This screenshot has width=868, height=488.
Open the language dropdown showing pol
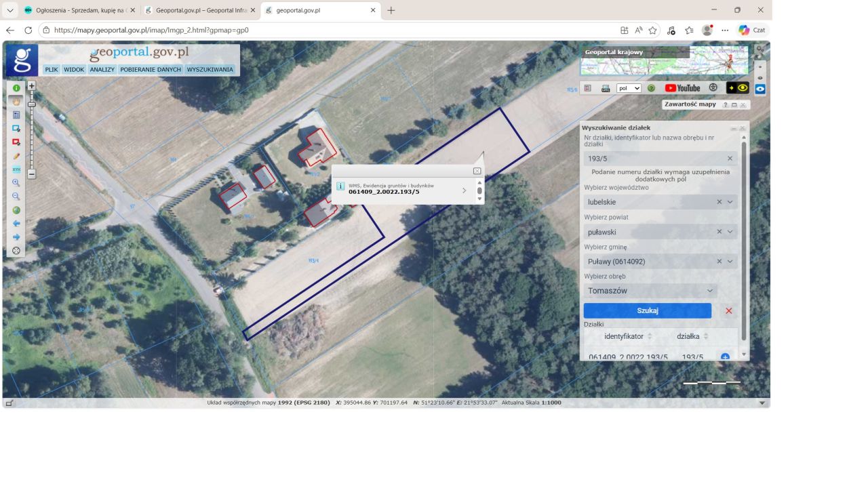(629, 88)
